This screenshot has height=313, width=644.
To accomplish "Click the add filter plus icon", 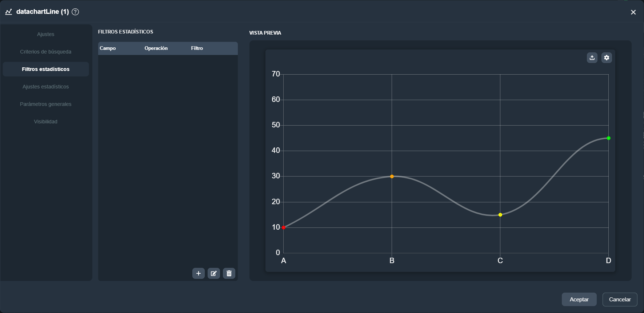I will coord(199,273).
